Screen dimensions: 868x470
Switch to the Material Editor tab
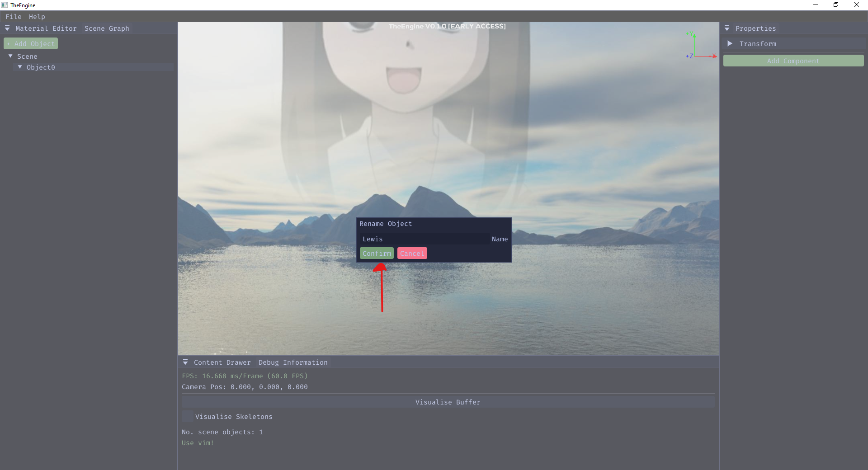click(46, 28)
